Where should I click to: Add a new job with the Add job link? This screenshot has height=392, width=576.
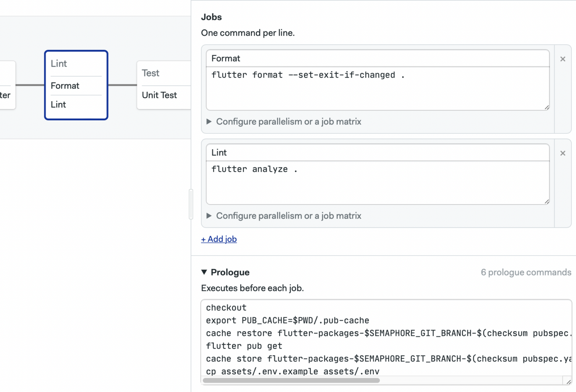pos(219,239)
